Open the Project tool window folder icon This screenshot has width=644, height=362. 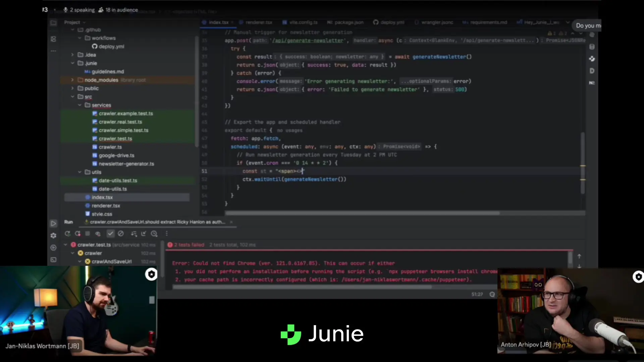coord(53,23)
